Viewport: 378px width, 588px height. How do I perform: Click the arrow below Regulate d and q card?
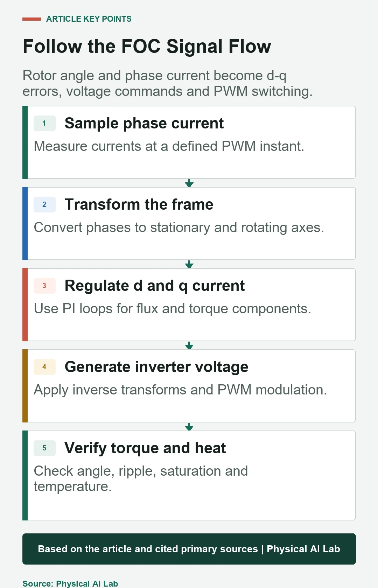pyautogui.click(x=189, y=345)
